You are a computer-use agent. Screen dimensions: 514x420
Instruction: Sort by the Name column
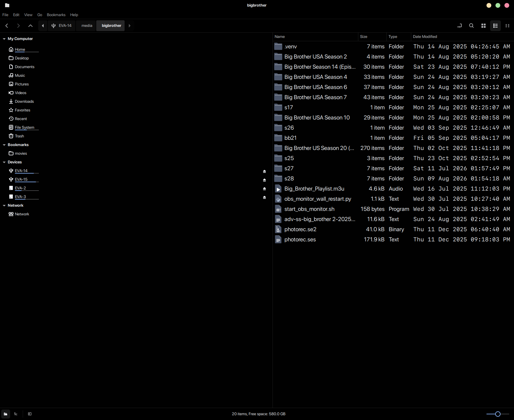click(x=315, y=36)
